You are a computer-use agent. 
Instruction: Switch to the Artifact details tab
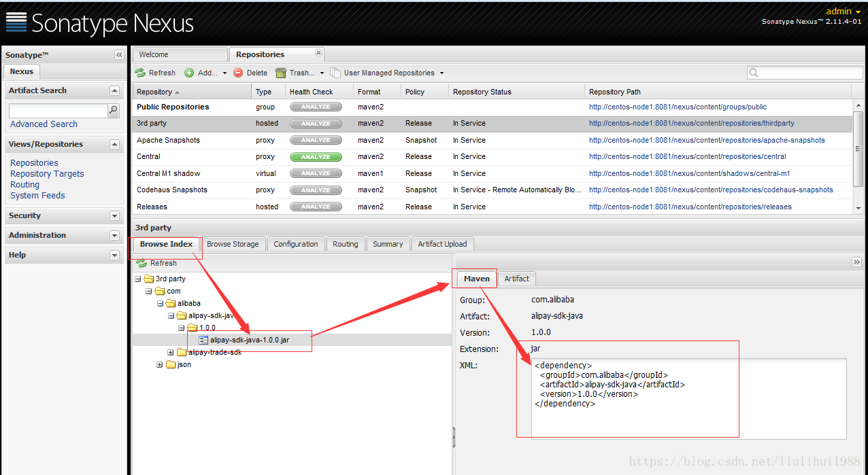pos(517,279)
